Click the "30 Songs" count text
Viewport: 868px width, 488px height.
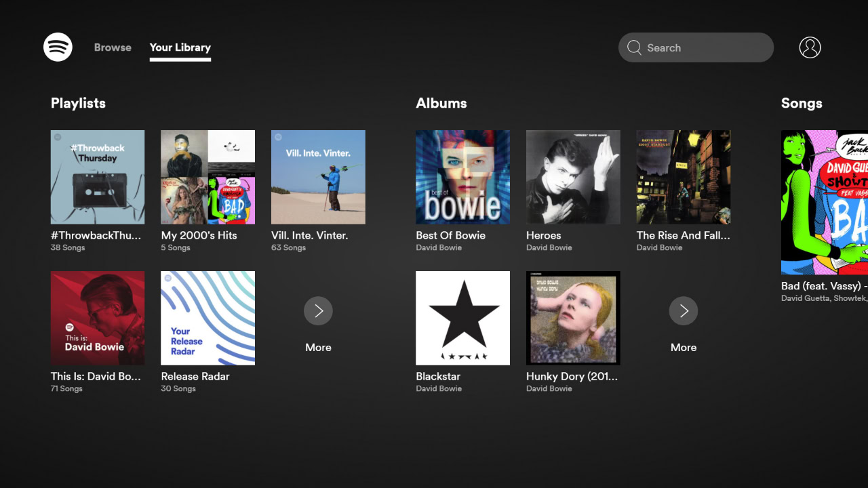click(178, 389)
